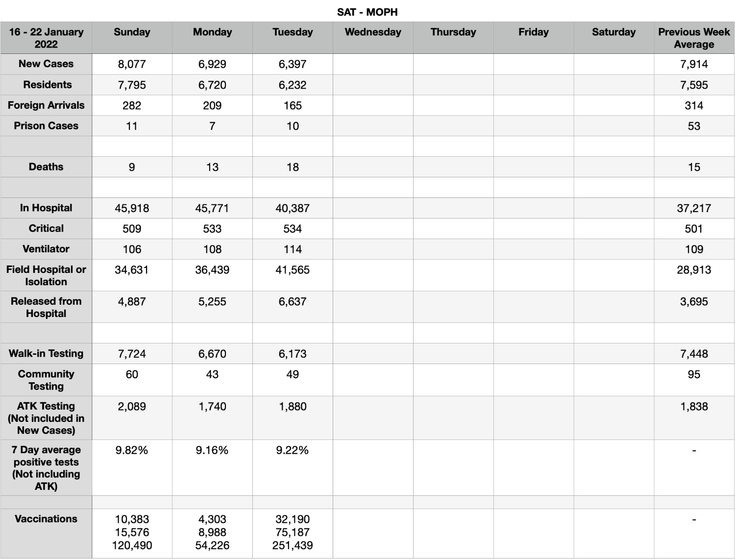Select the Prison Cases row label
Screen dimensions: 735x560
46,126
